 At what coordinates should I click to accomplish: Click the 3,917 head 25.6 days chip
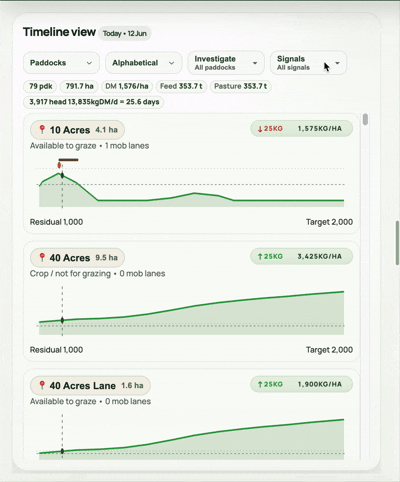[94, 102]
